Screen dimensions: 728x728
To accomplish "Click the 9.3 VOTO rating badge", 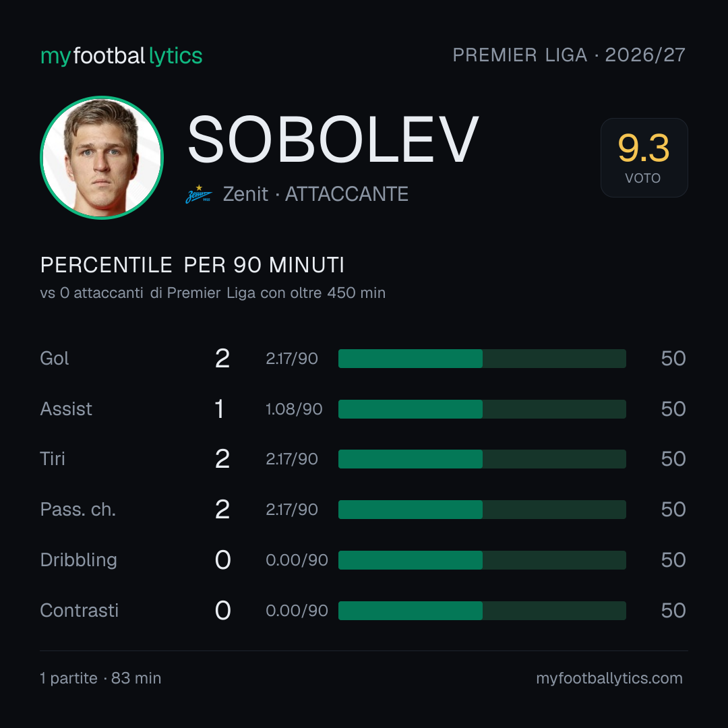I will tap(644, 157).
